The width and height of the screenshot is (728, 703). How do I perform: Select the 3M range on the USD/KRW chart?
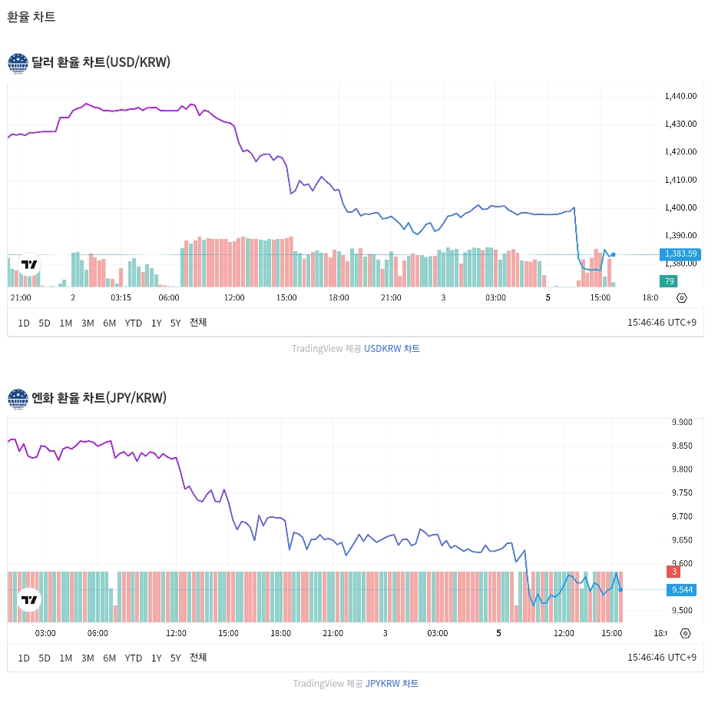[x=88, y=323]
